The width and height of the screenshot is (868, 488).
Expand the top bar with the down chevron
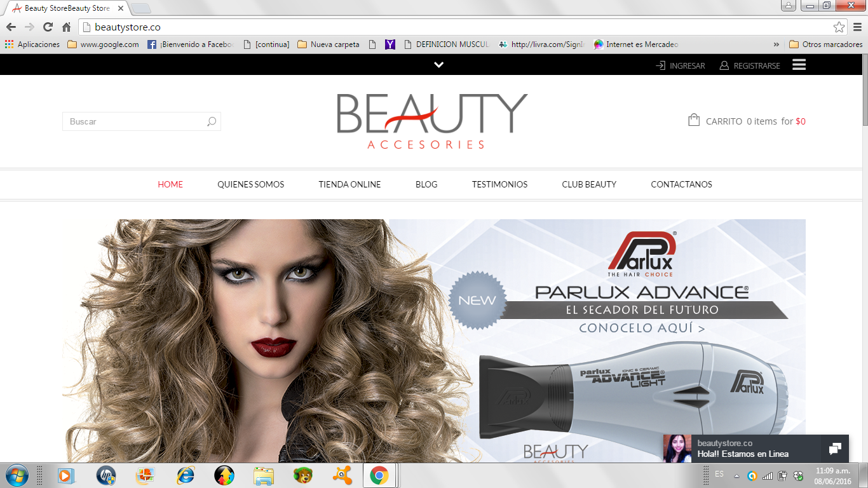click(438, 65)
